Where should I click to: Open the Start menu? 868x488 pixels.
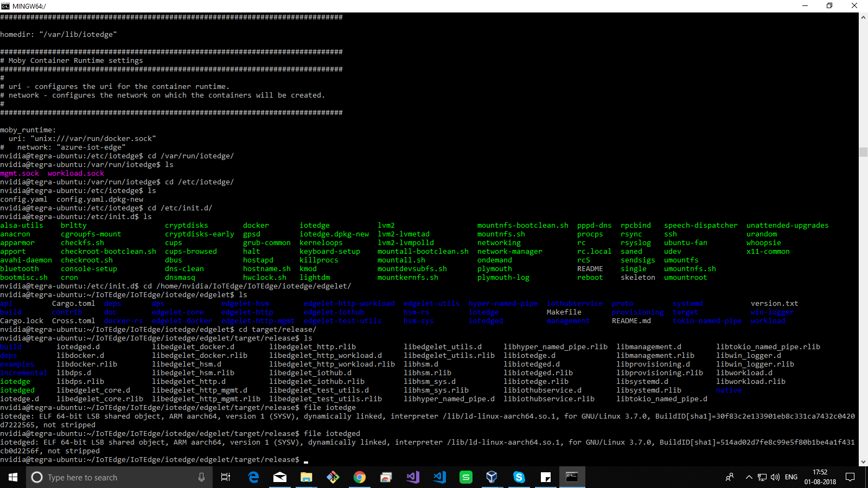click(11, 477)
